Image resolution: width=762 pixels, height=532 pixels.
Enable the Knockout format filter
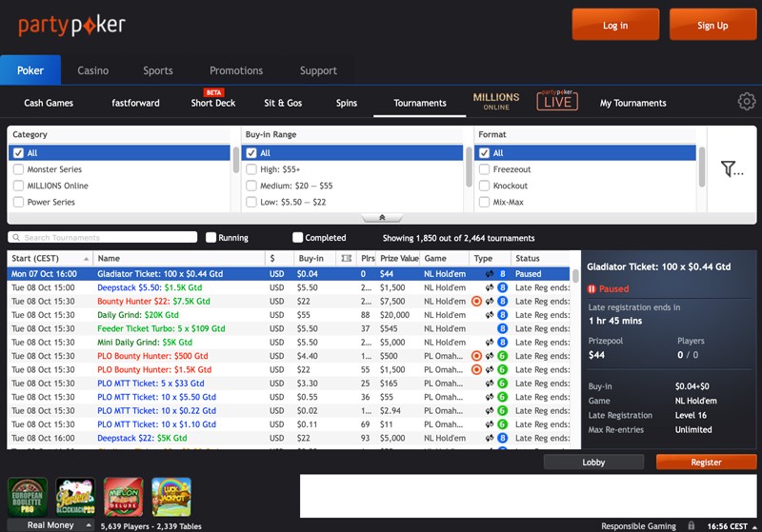coord(484,186)
